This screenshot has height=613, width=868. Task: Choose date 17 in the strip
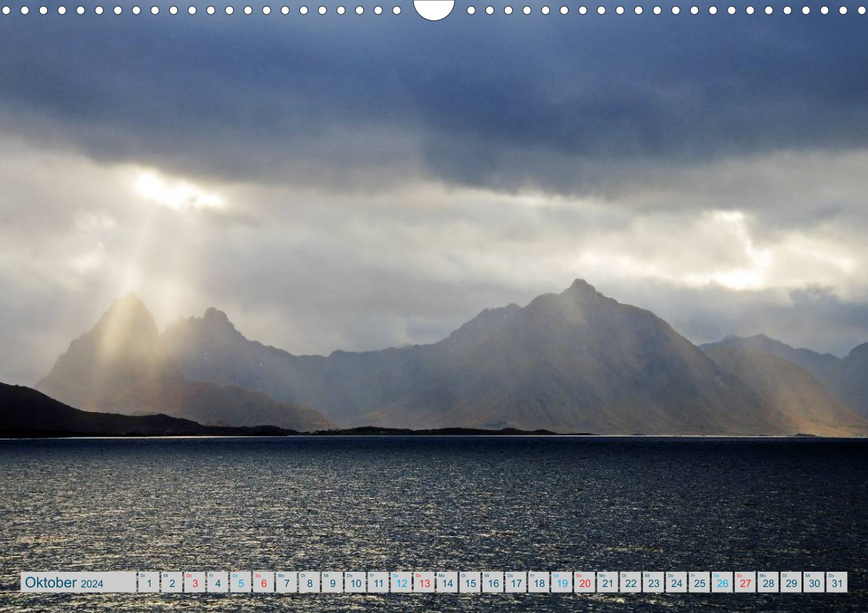(x=516, y=583)
